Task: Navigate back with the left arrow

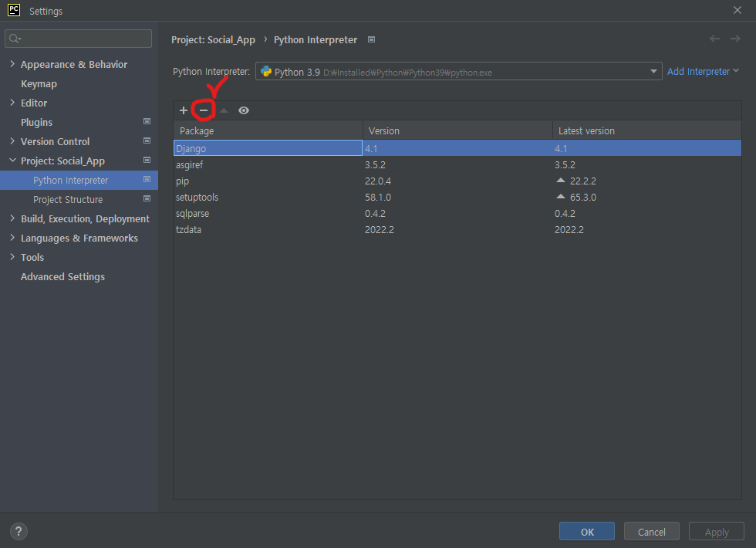Action: pyautogui.click(x=714, y=39)
